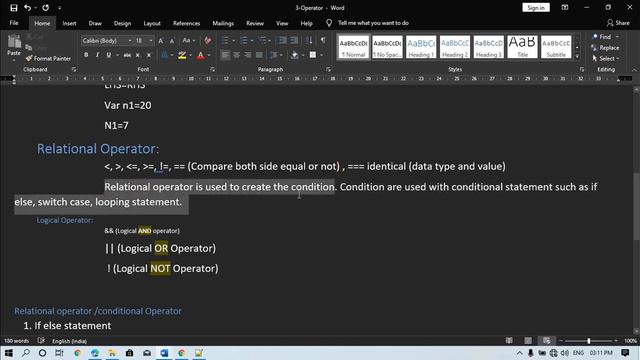Click the Tell me search box
This screenshot has height=360, width=640.
click(x=373, y=23)
